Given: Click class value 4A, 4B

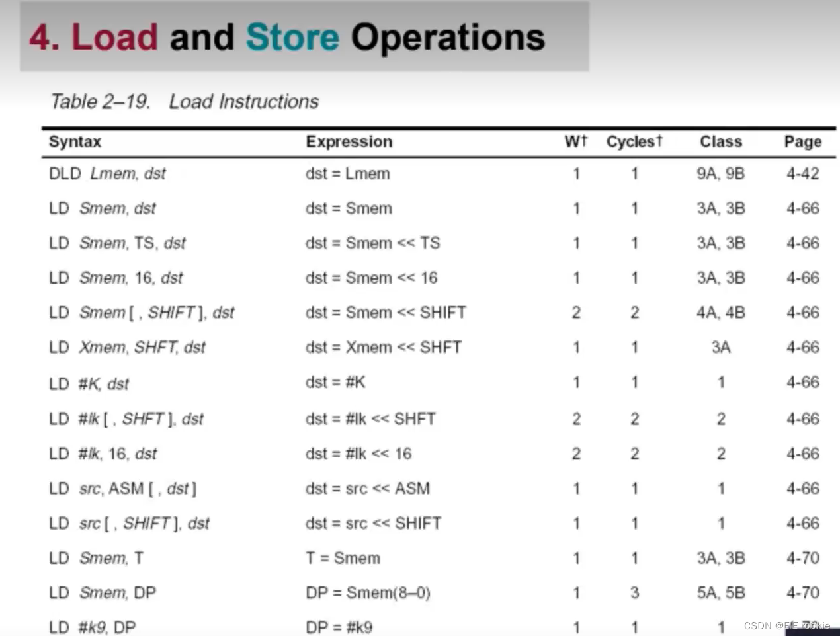Looking at the screenshot, I should [x=720, y=312].
